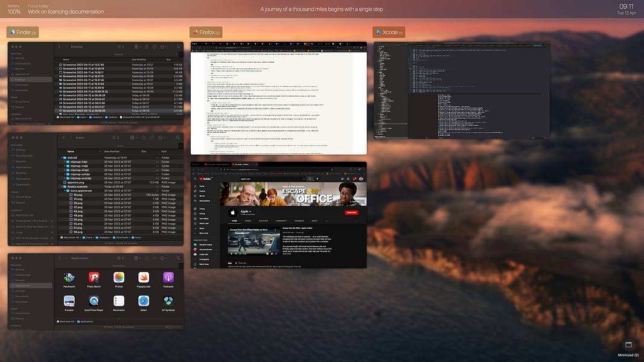Open the Preview app icon

[x=69, y=301]
